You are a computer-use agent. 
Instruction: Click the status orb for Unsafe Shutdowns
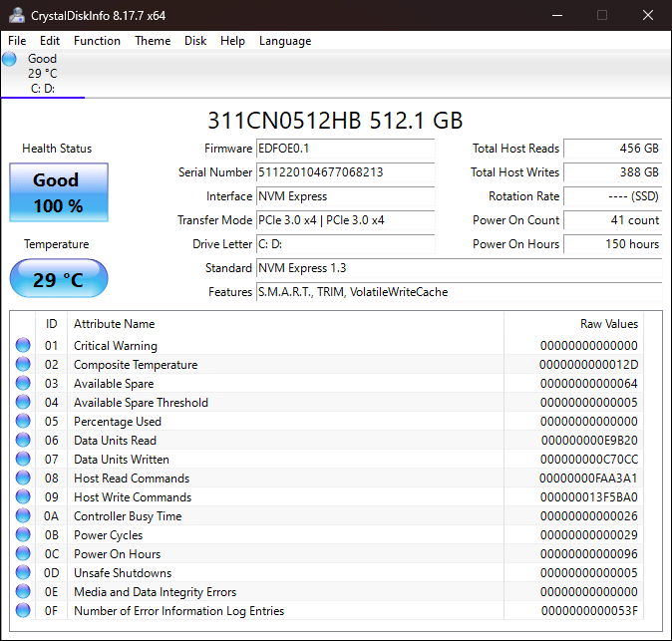[x=23, y=572]
